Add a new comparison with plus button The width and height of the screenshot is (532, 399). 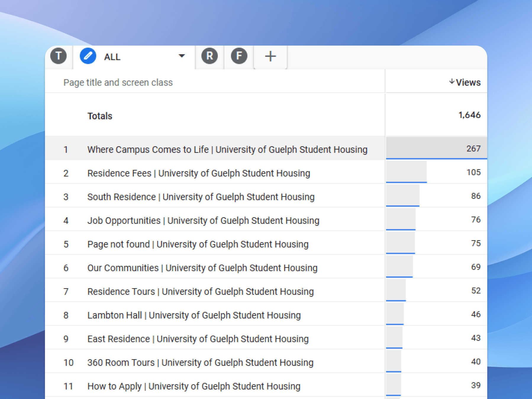click(270, 56)
